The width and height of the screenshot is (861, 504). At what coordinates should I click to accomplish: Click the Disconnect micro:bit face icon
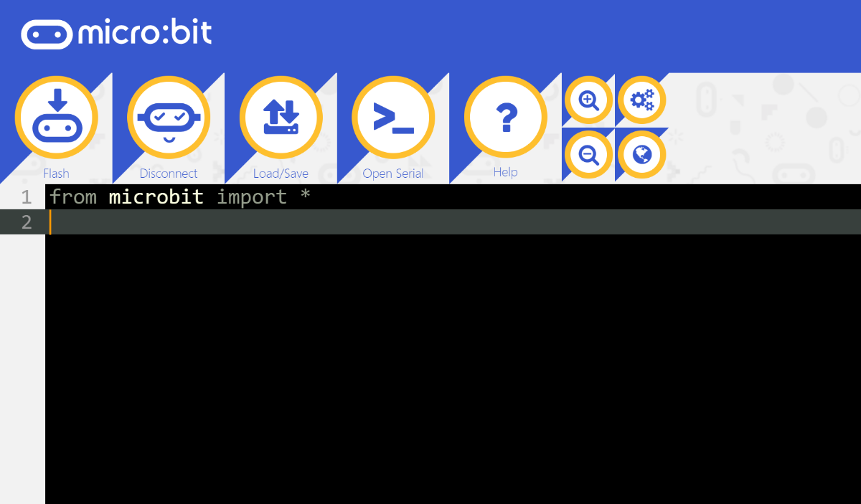coord(169,117)
